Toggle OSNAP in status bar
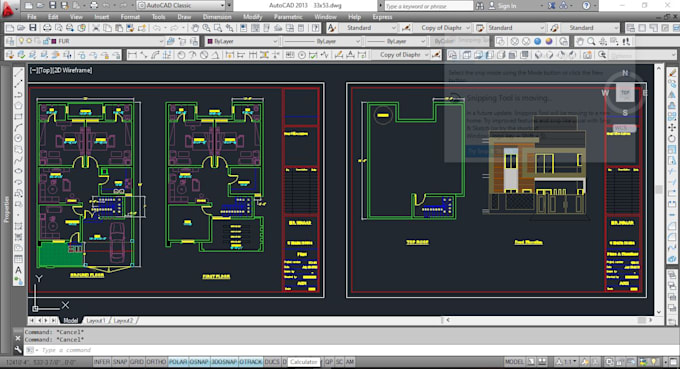This screenshot has height=369, width=680. pyautogui.click(x=199, y=362)
